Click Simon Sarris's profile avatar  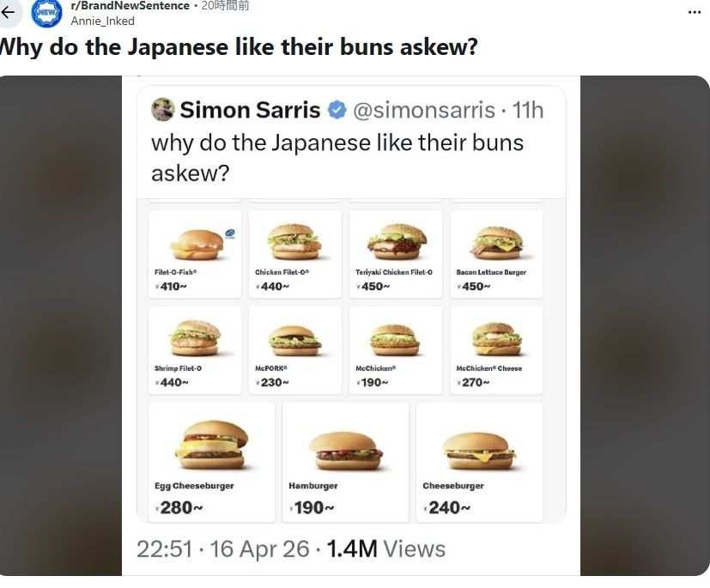163,110
